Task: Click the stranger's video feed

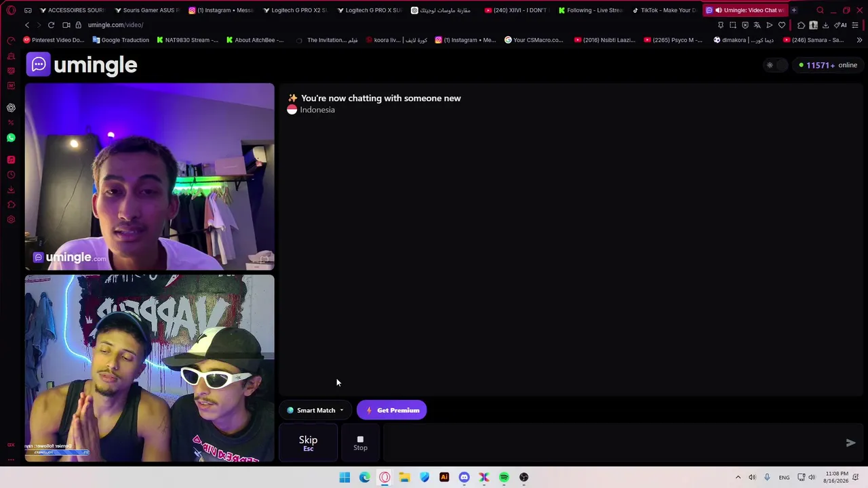Action: [150, 176]
